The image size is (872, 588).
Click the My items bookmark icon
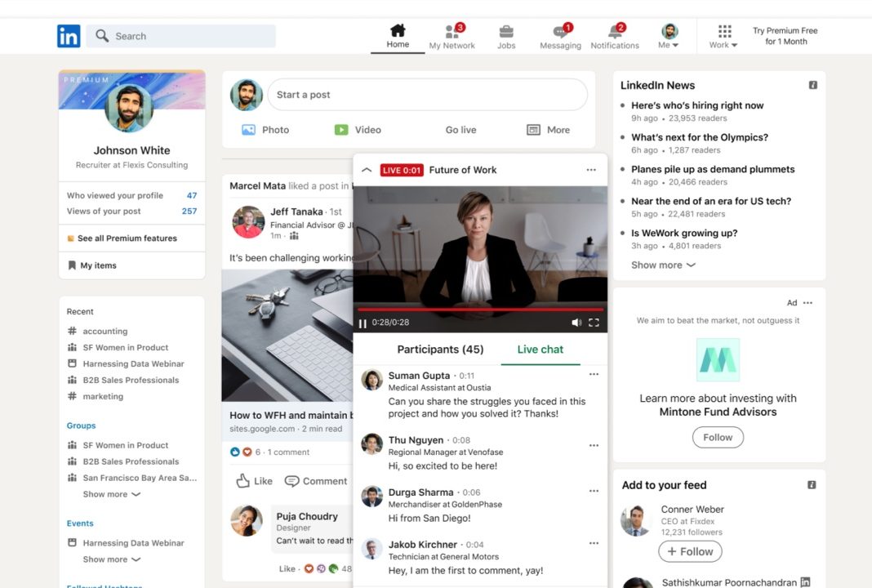click(x=72, y=265)
